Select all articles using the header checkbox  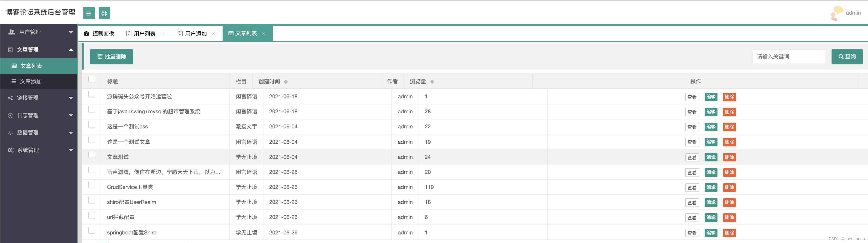pos(91,79)
